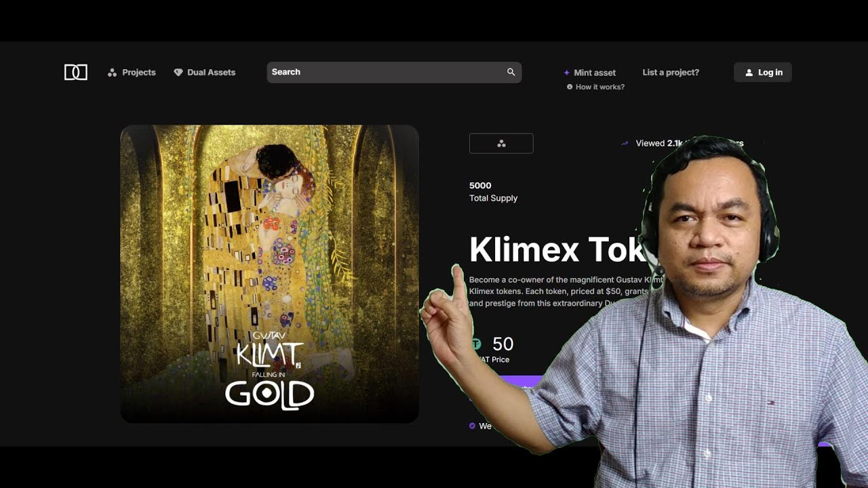Viewport: 868px width, 488px height.
Task: Click the Total Supply label
Action: [493, 198]
